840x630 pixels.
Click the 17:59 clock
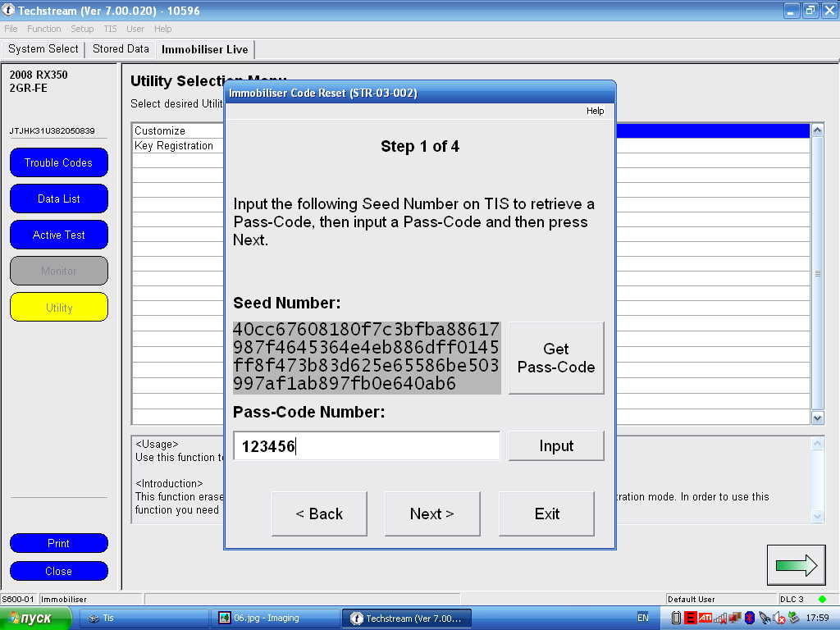coord(818,618)
